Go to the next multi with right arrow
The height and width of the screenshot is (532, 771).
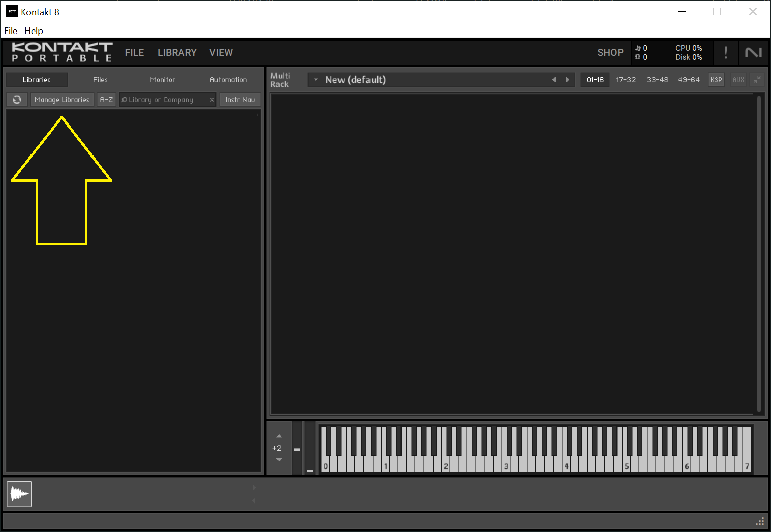568,80
